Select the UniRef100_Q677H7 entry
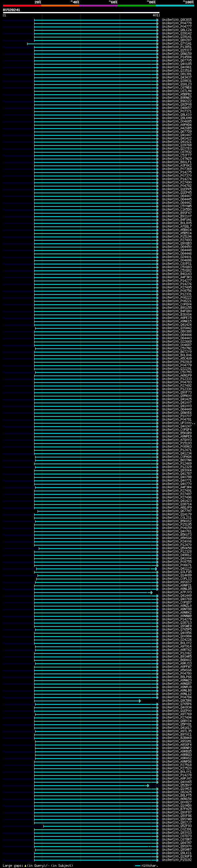The width and height of the screenshot is (197, 868). [176, 511]
